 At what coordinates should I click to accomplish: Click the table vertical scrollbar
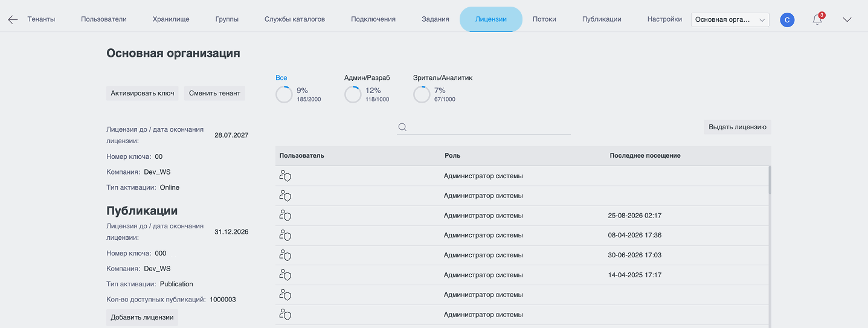coord(770,180)
